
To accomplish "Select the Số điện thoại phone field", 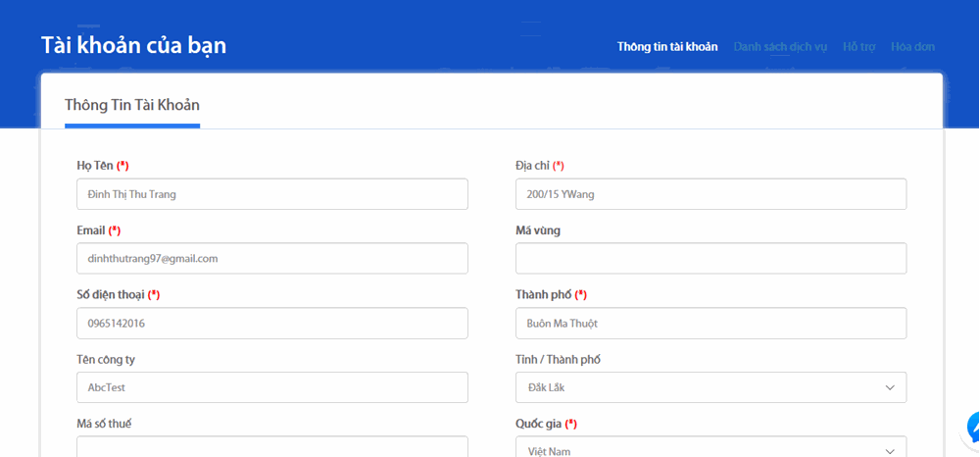I will click(x=271, y=324).
